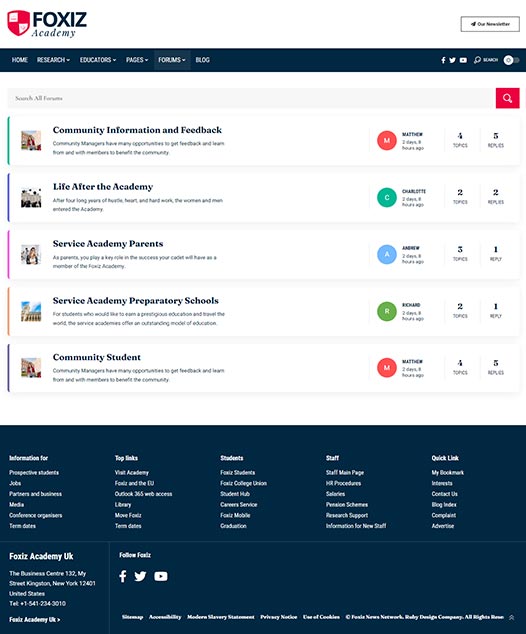The image size is (526, 634).
Task: Click the large Twitter icon under Follow Foxiz
Action: (x=140, y=576)
